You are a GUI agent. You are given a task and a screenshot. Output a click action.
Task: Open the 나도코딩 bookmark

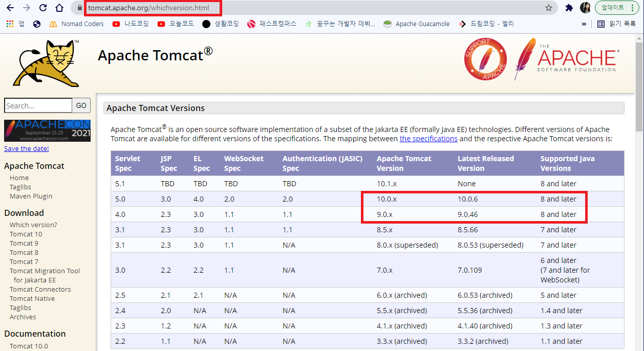point(131,24)
